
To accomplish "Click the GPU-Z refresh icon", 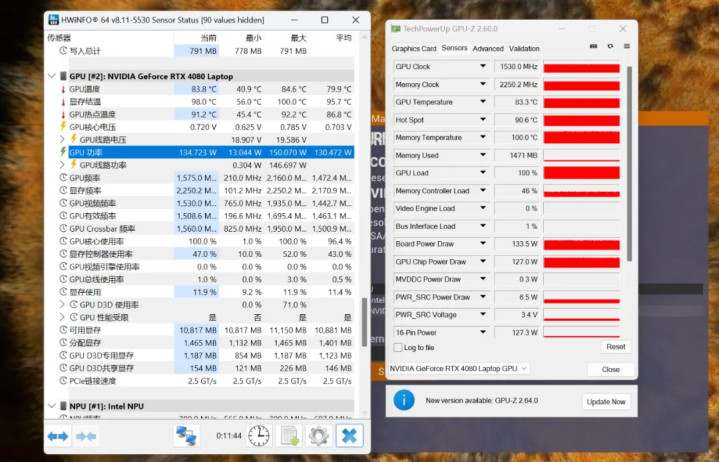I will point(610,46).
